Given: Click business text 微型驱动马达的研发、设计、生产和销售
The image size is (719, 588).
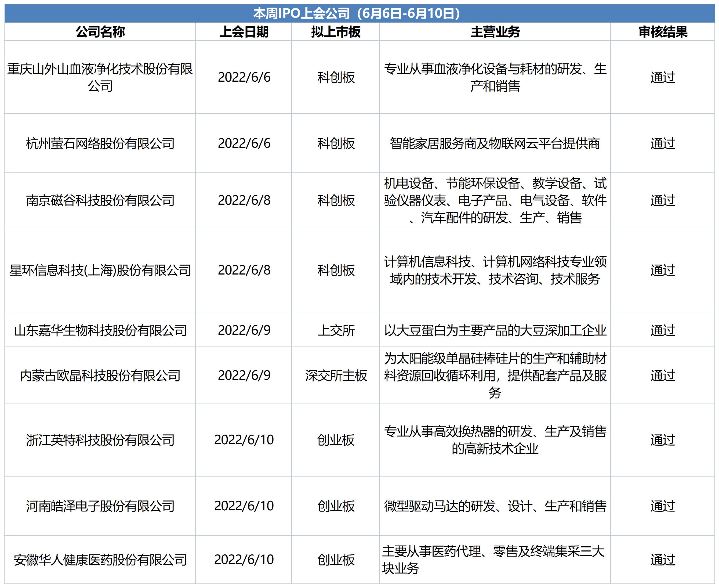Looking at the screenshot, I should 495,506.
